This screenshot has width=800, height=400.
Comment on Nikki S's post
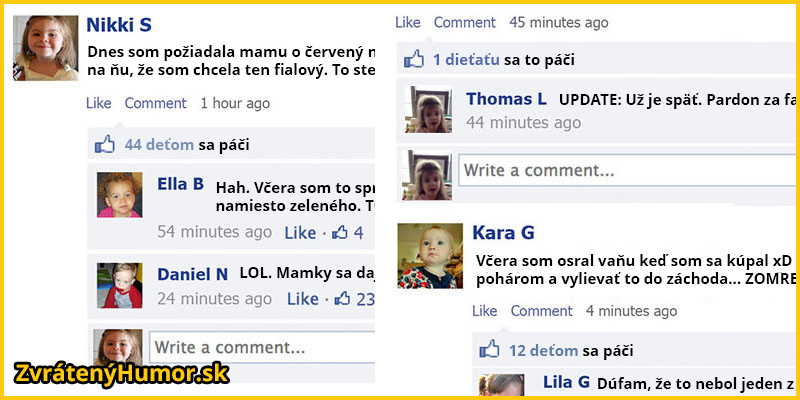point(156,103)
